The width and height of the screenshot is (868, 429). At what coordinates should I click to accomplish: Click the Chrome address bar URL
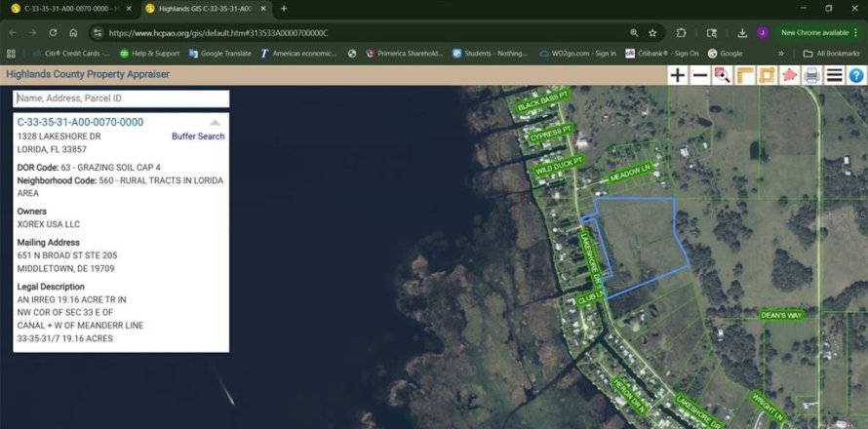click(218, 33)
